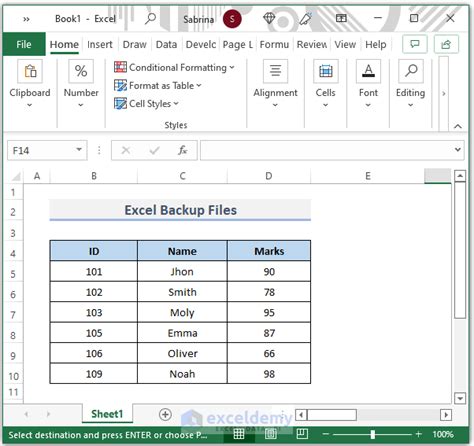This screenshot has height=446, width=474.
Task: Click the Insert Function fx icon
Action: tap(182, 150)
